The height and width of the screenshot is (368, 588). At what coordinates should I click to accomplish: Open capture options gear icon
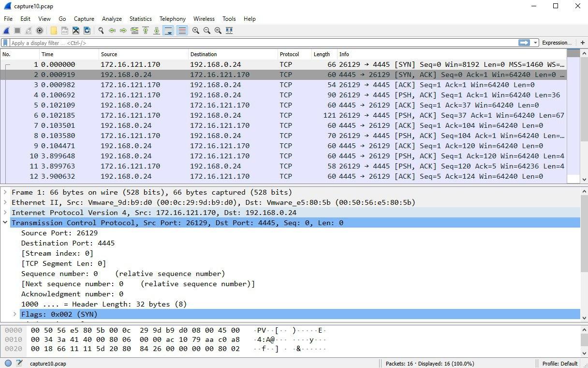[x=40, y=31]
